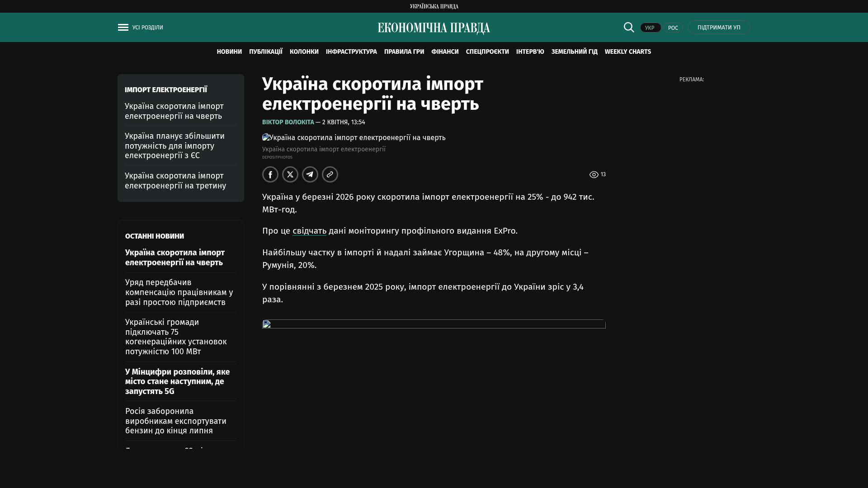Switch language to УКР
Screen dimensions: 868x488
(x=650, y=28)
